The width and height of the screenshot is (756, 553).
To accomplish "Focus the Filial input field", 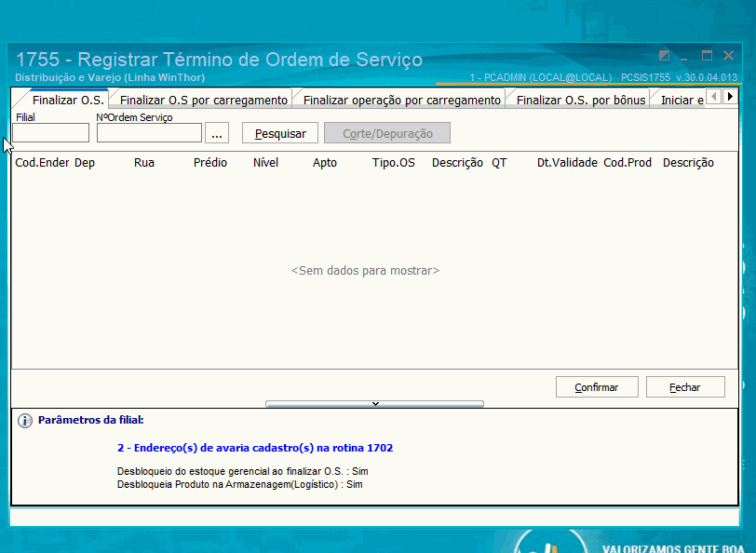I will (50, 132).
